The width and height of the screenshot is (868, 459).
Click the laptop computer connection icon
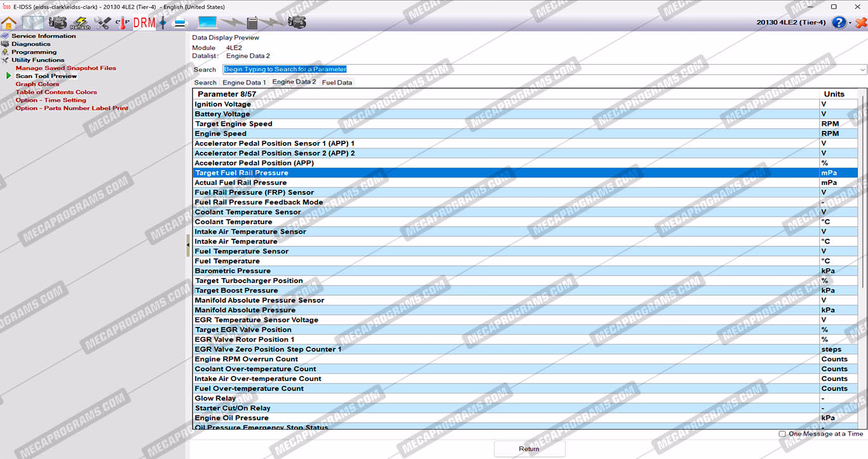(x=207, y=23)
